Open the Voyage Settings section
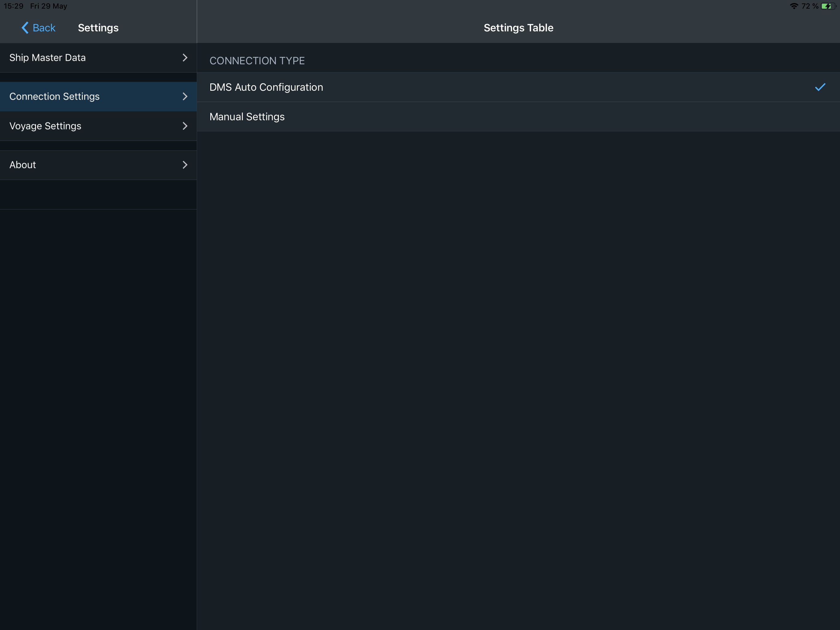Viewport: 840px width, 630px height. (45, 126)
